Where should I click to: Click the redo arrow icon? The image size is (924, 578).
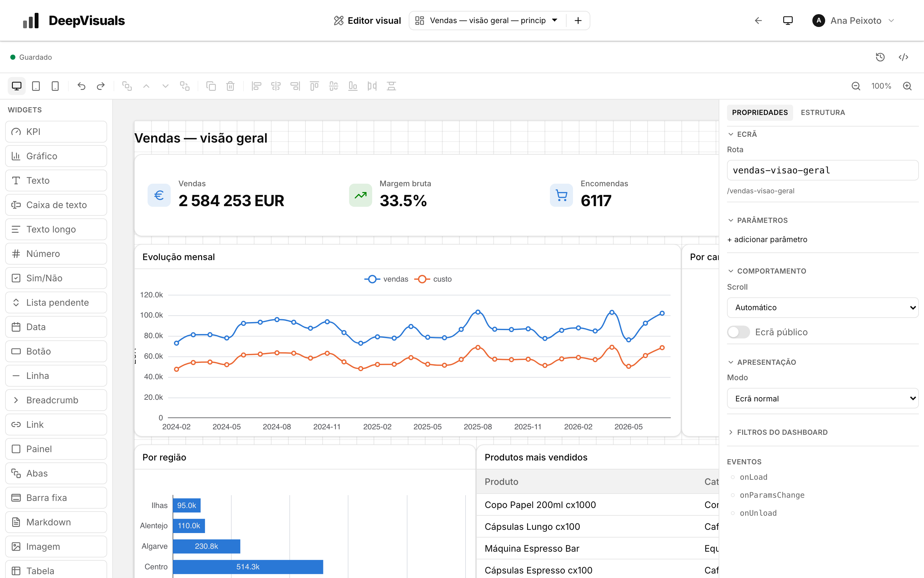pyautogui.click(x=101, y=86)
